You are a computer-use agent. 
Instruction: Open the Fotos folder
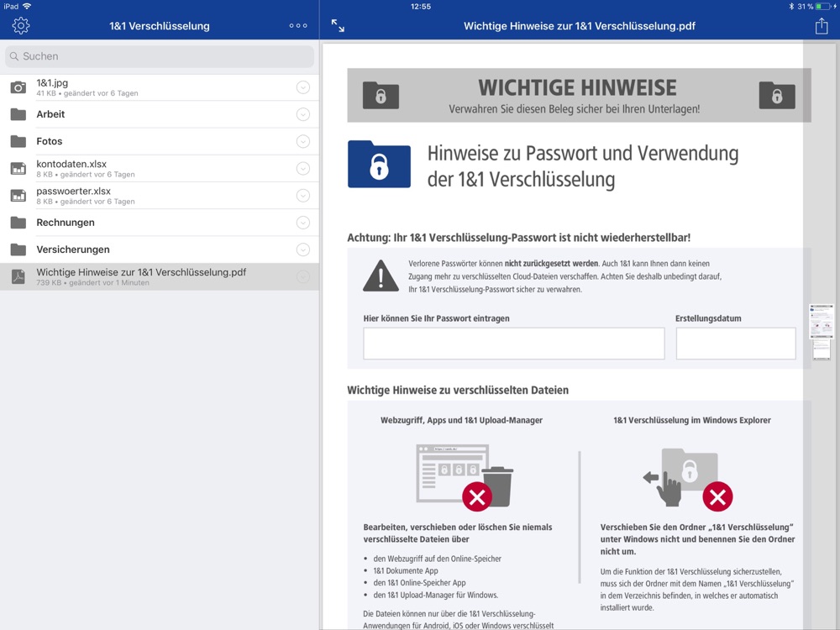[x=160, y=141]
